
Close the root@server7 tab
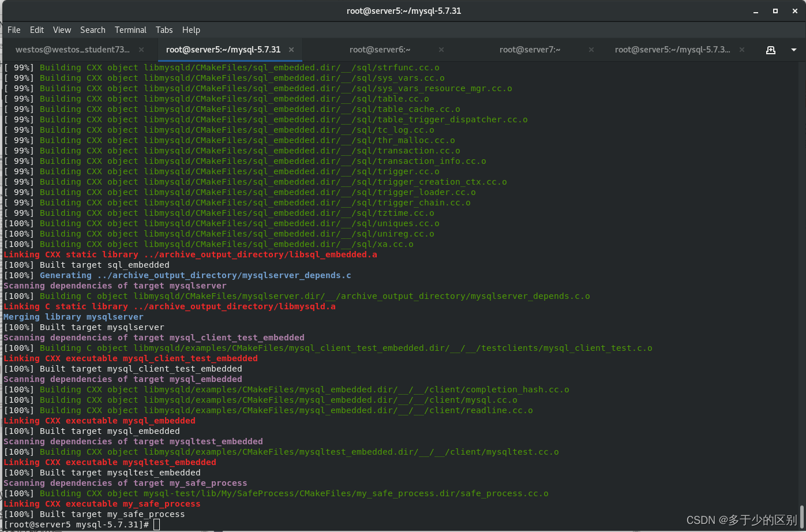591,50
